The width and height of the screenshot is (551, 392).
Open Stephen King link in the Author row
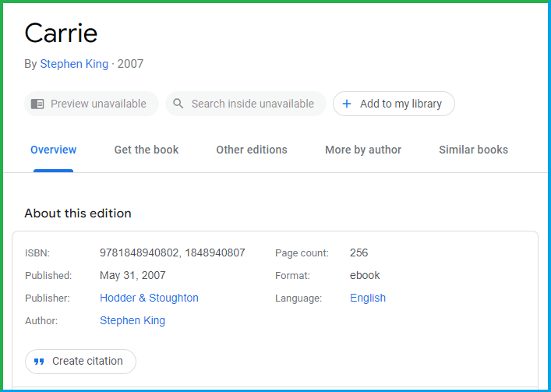[x=132, y=320]
